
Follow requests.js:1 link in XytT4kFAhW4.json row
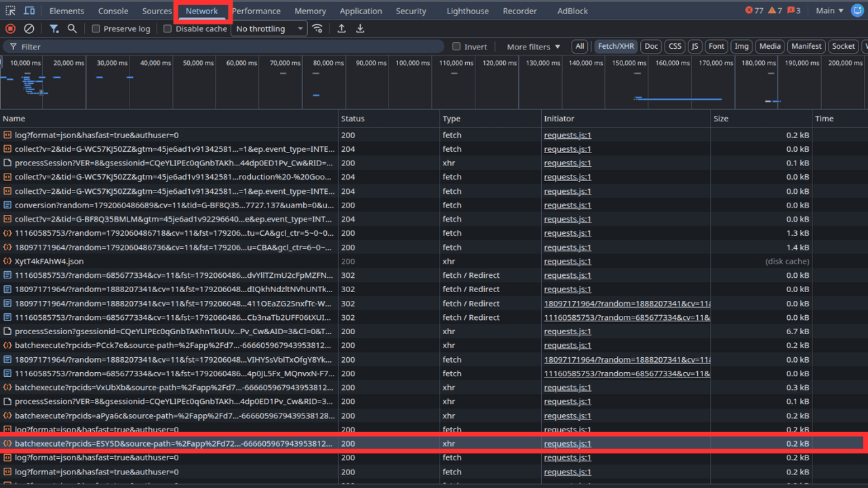[x=568, y=262]
